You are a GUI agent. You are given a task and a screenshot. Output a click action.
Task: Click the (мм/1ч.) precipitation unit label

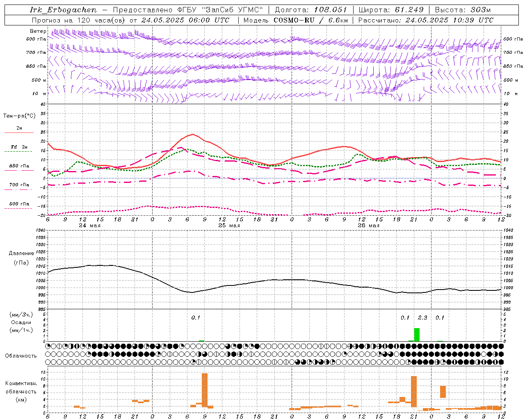[x=21, y=330]
